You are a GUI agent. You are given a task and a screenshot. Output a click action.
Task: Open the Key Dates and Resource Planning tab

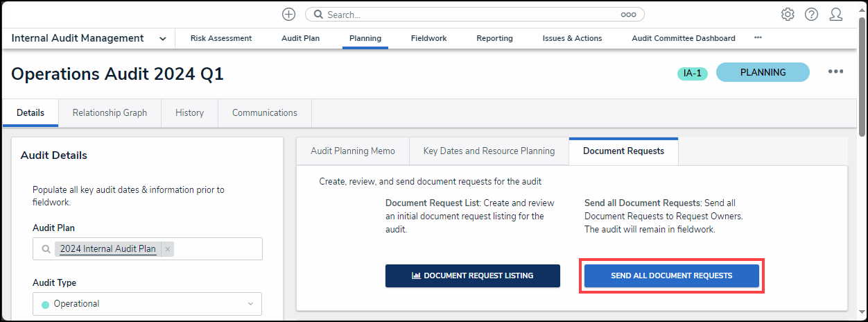(x=489, y=151)
